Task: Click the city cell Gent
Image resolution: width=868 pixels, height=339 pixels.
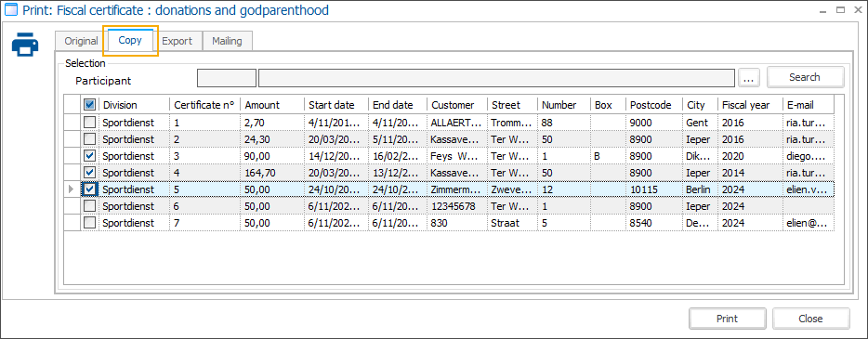Action: pyautogui.click(x=701, y=123)
